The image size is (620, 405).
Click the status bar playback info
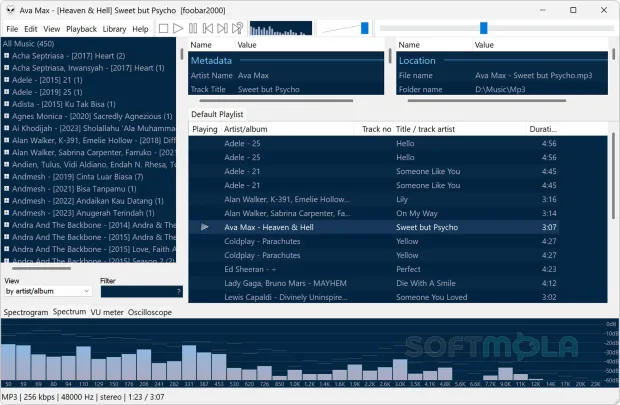(x=83, y=397)
